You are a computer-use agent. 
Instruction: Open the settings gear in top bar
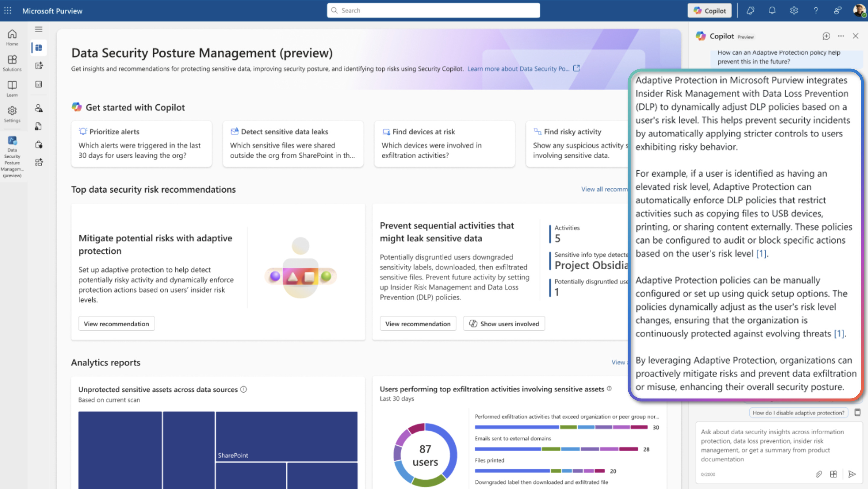[794, 11]
